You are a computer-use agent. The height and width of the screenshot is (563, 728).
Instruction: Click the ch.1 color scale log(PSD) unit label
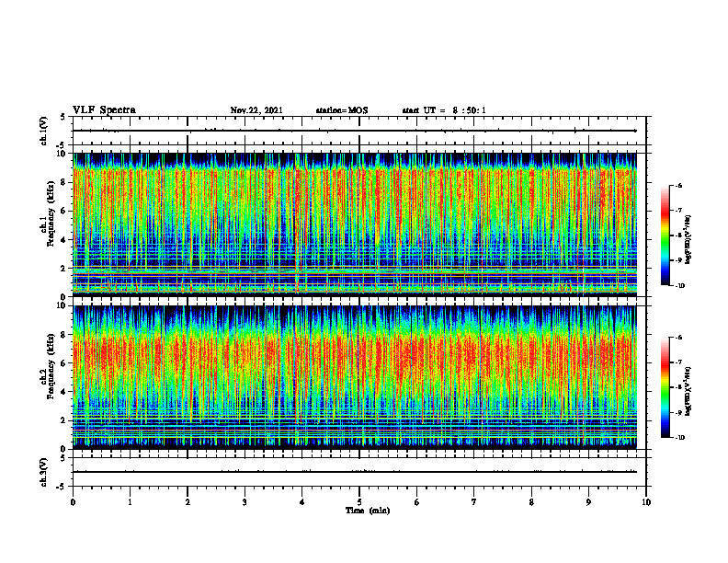(x=689, y=239)
